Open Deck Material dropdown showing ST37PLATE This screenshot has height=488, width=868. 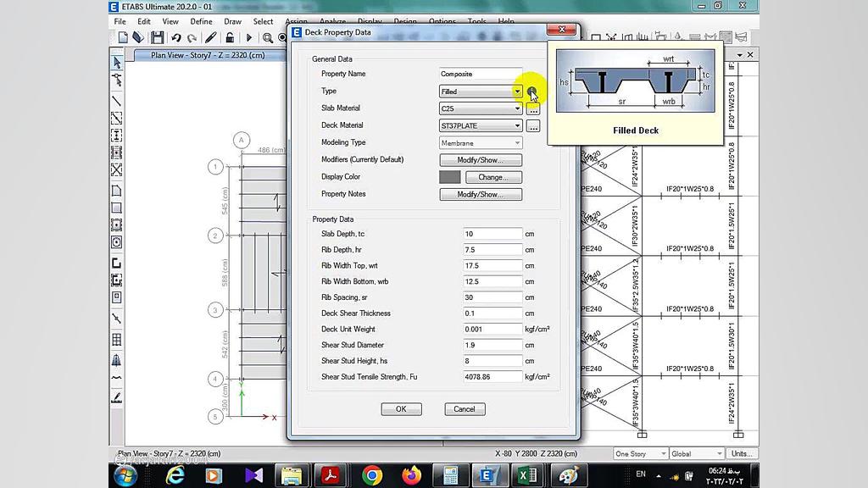click(x=481, y=125)
